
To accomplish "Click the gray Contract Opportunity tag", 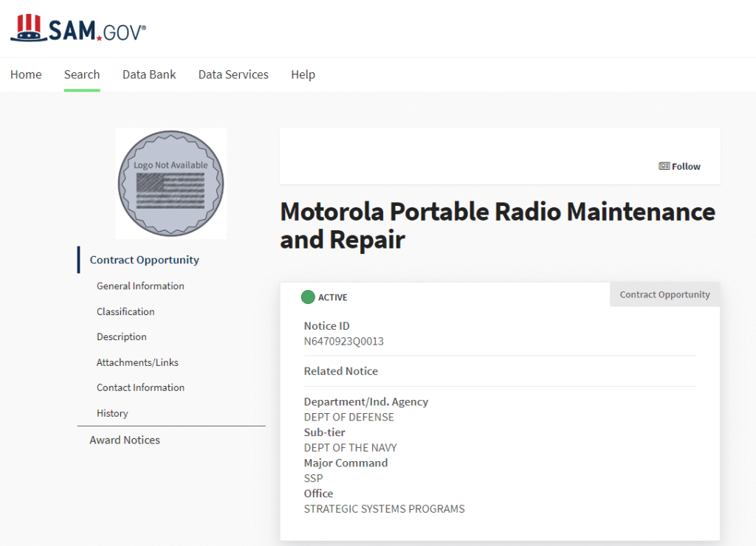I will (664, 294).
